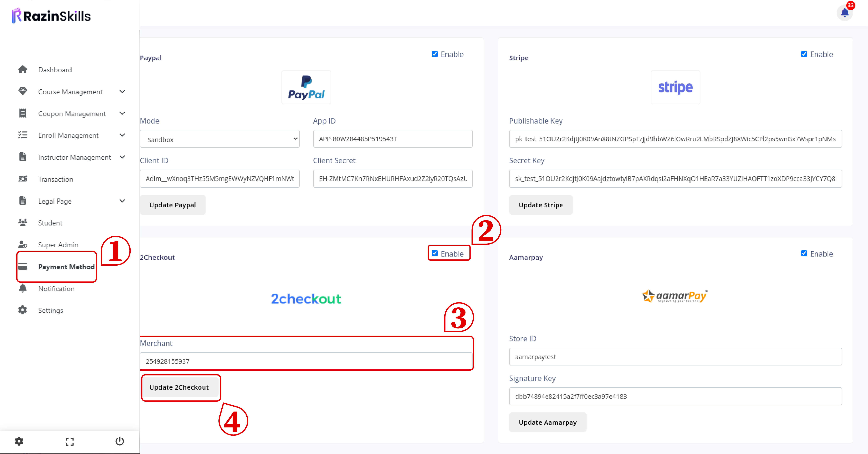
Task: Open the Notification menu item
Action: point(56,289)
